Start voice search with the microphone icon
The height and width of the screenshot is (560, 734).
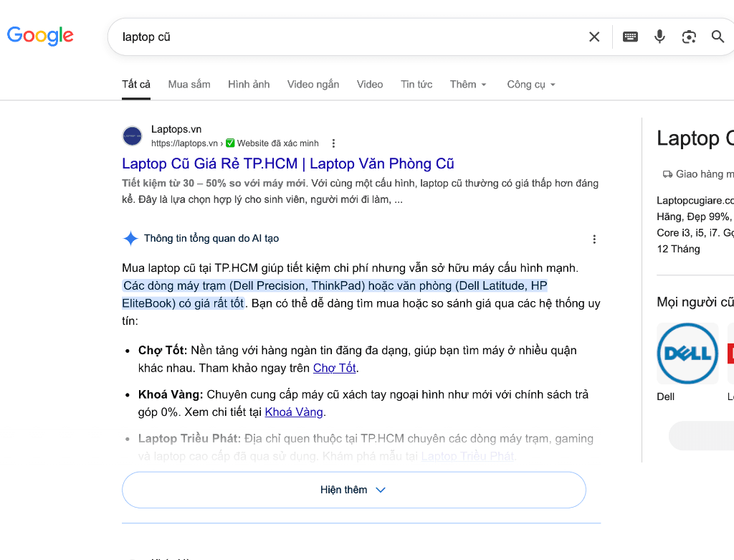point(659,37)
